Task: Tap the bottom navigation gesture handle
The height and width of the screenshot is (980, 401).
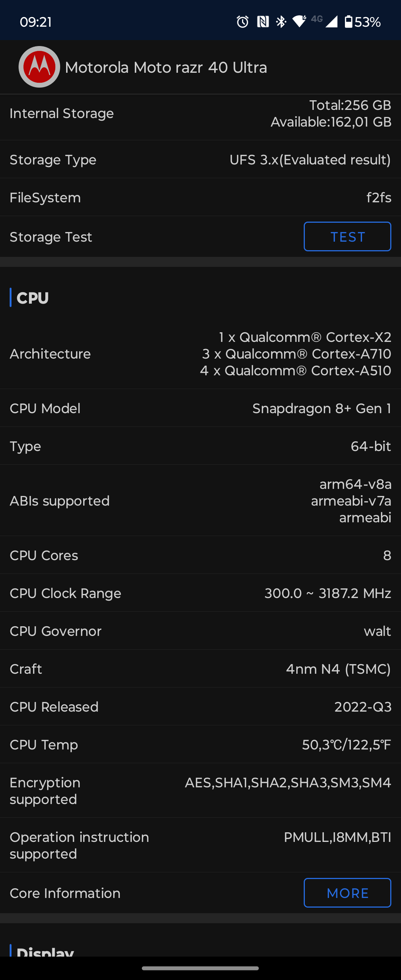Action: [x=200, y=968]
